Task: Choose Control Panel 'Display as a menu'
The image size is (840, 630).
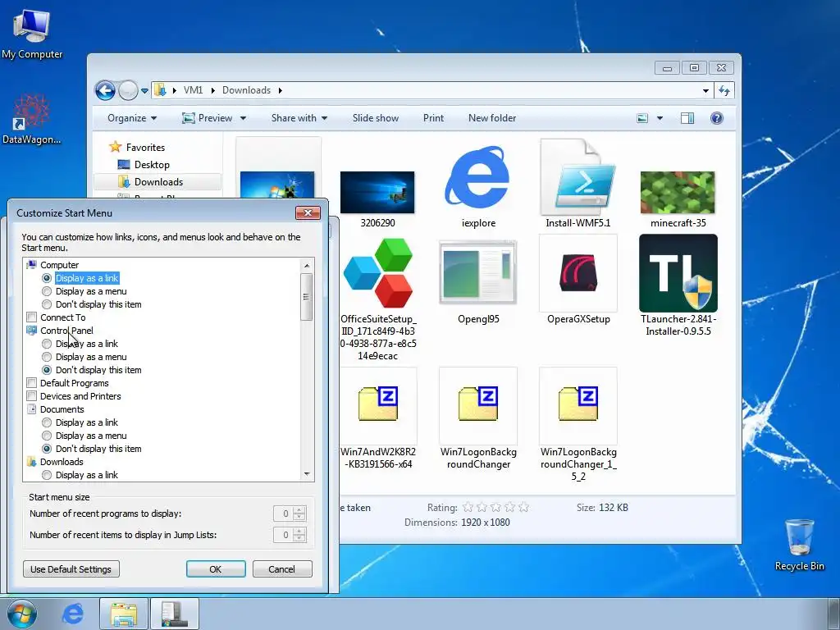Action: 47,357
